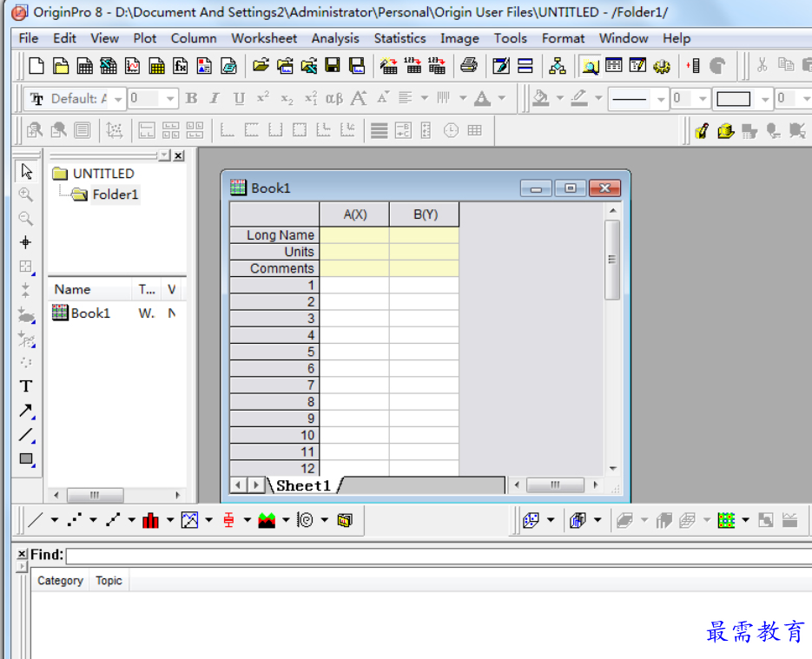The image size is (812, 659).
Task: Toggle Superscript formatting
Action: point(263,98)
